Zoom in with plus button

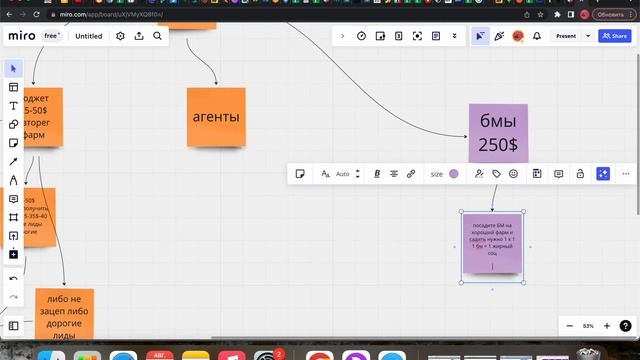click(607, 326)
